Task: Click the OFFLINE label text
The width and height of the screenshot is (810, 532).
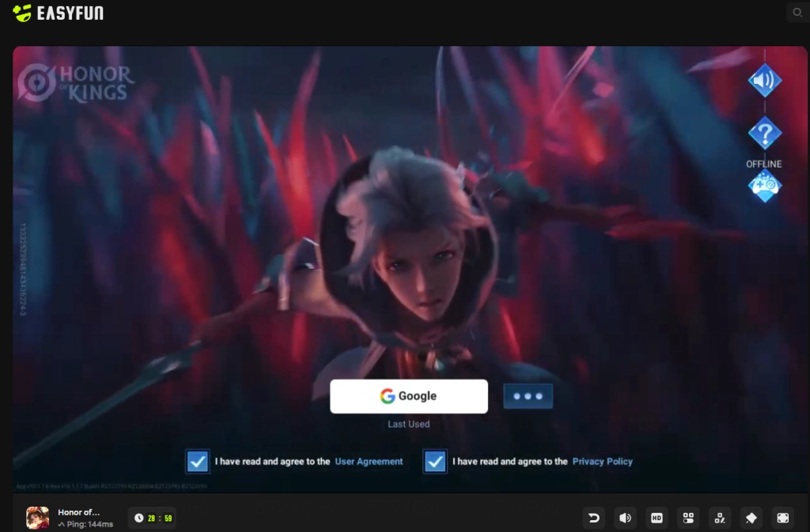Action: pos(764,164)
